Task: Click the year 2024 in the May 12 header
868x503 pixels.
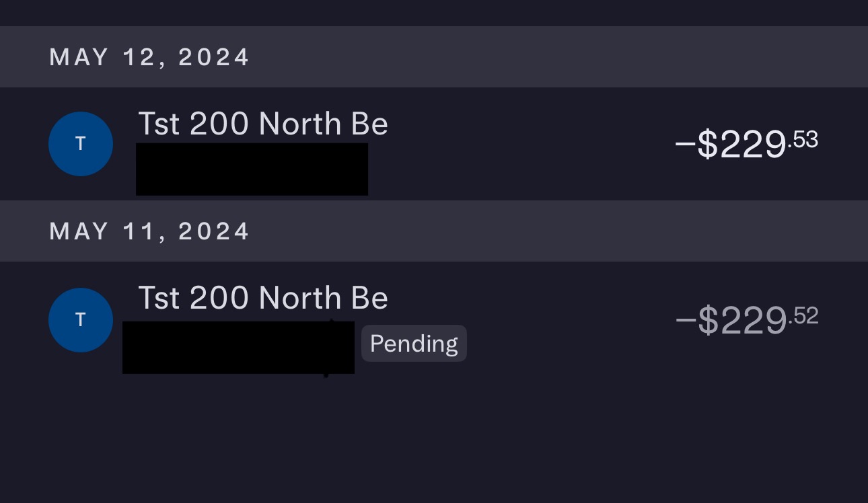Action: coord(214,57)
